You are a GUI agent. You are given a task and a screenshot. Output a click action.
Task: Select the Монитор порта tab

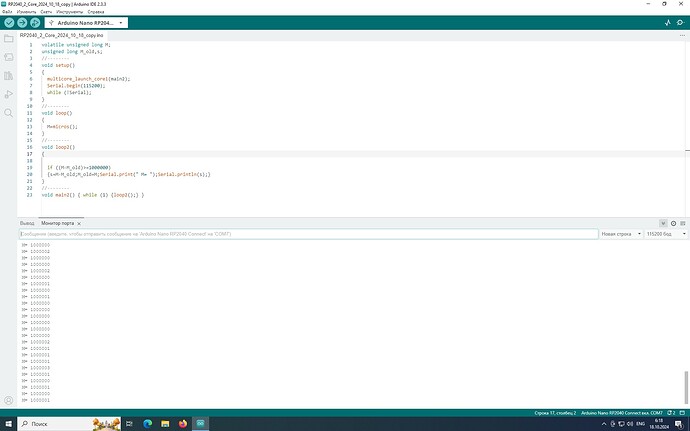[x=58, y=223]
